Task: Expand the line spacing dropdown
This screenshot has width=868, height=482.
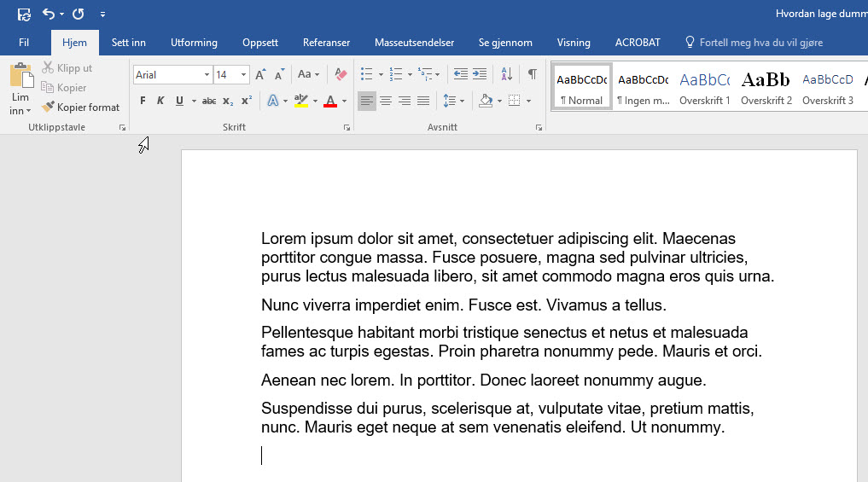Action: [x=462, y=102]
